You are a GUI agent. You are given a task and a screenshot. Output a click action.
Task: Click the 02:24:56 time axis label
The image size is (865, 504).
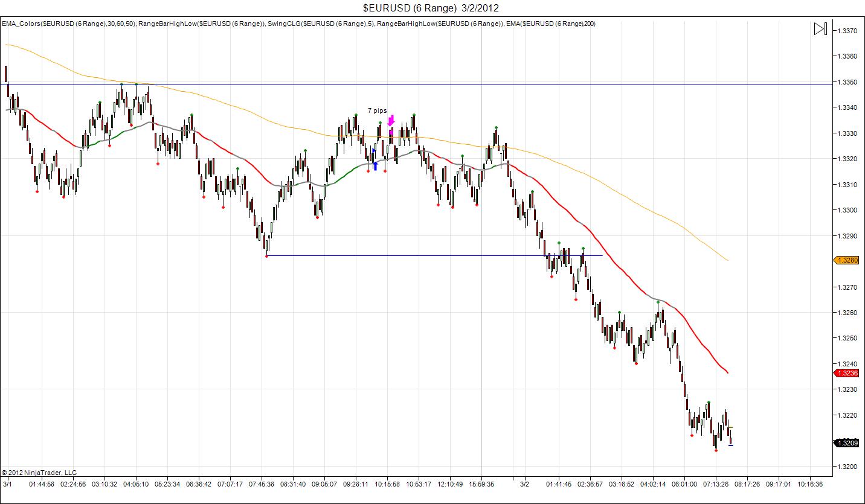(x=73, y=484)
